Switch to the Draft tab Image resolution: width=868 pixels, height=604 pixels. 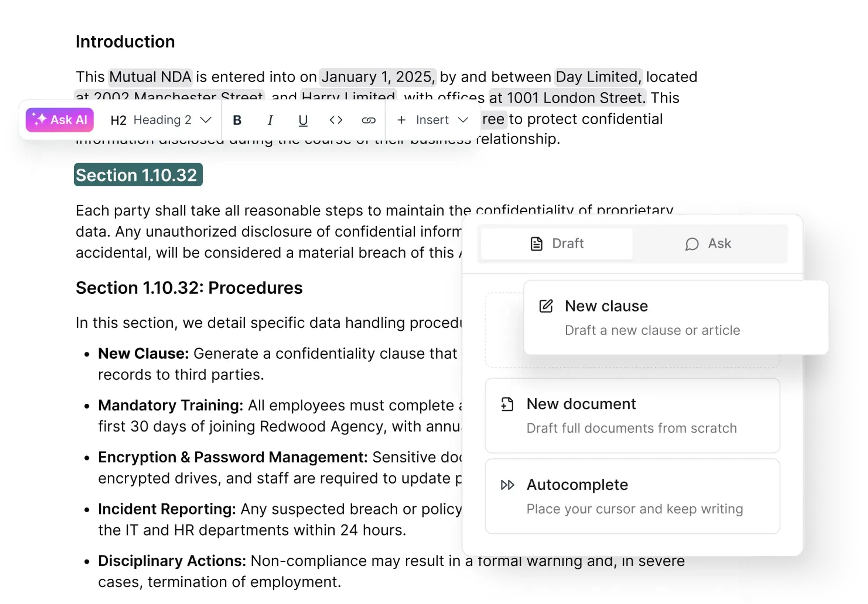556,244
